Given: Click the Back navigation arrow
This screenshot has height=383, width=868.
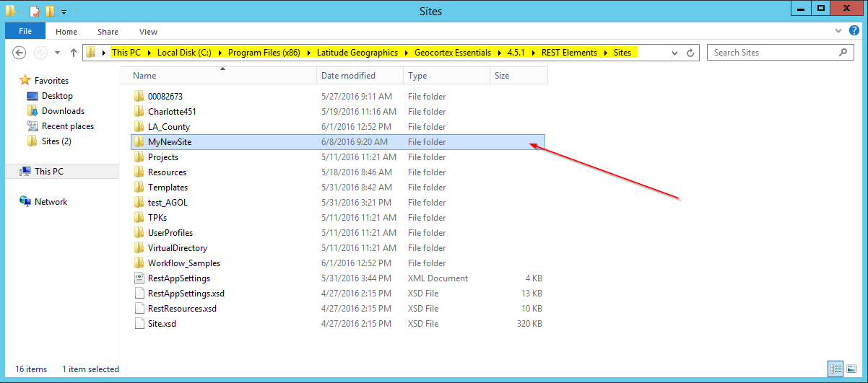Looking at the screenshot, I should (x=19, y=53).
